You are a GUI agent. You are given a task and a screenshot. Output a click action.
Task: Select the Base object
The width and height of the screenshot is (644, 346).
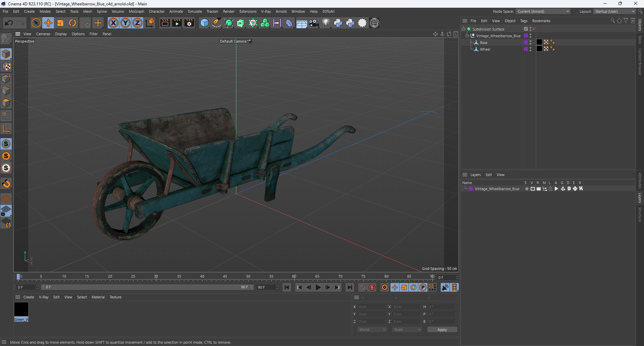pos(483,43)
